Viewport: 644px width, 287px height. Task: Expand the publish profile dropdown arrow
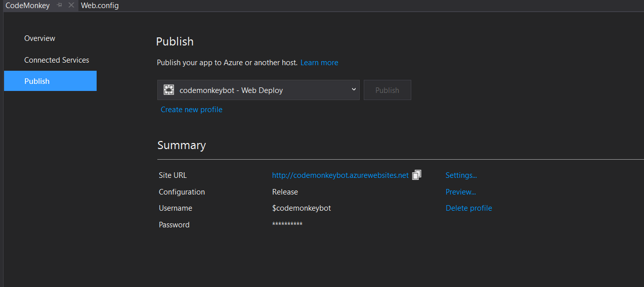(354, 90)
